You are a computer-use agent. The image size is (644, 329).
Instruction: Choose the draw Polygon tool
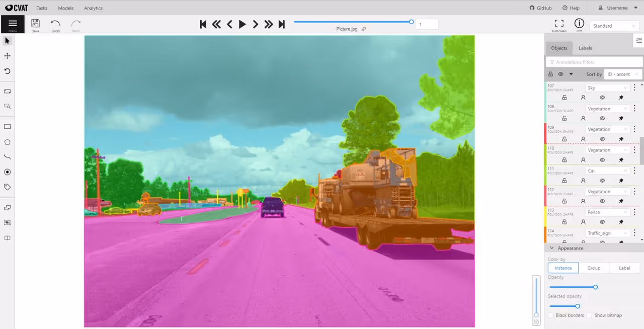point(8,142)
